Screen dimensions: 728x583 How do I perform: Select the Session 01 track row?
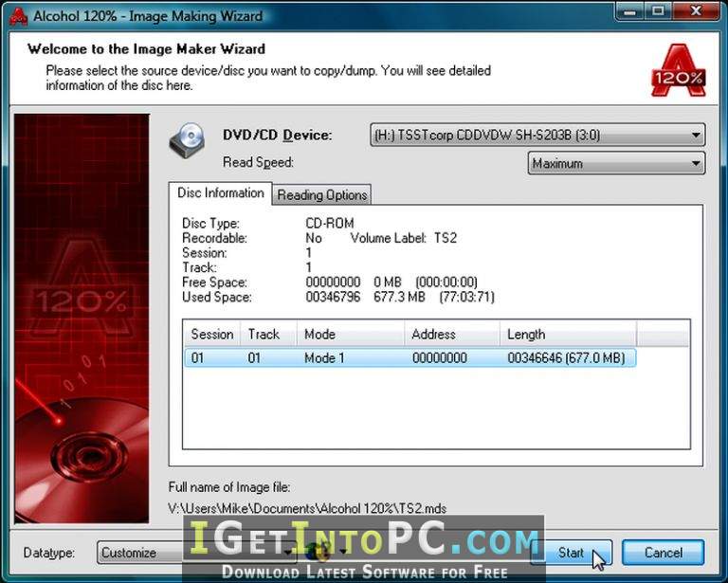(409, 358)
